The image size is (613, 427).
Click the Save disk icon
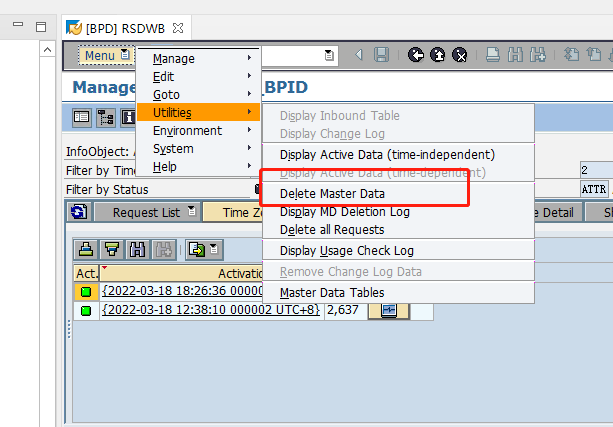point(381,55)
